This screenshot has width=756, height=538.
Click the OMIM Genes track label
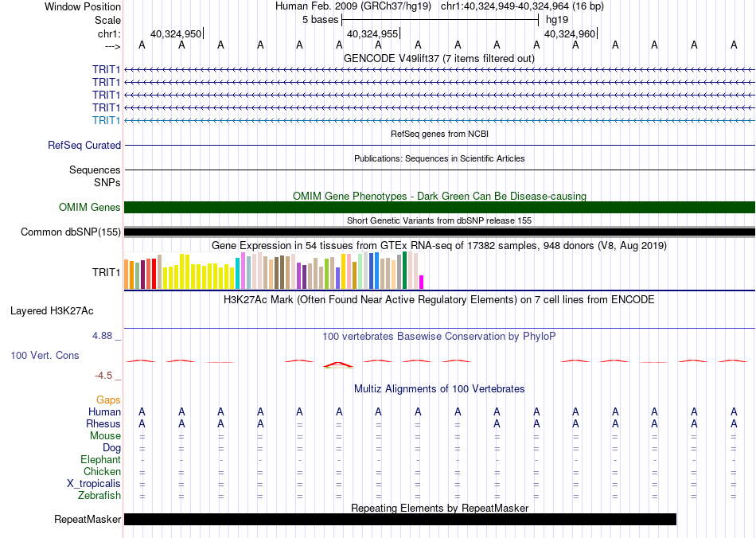[x=90, y=208]
